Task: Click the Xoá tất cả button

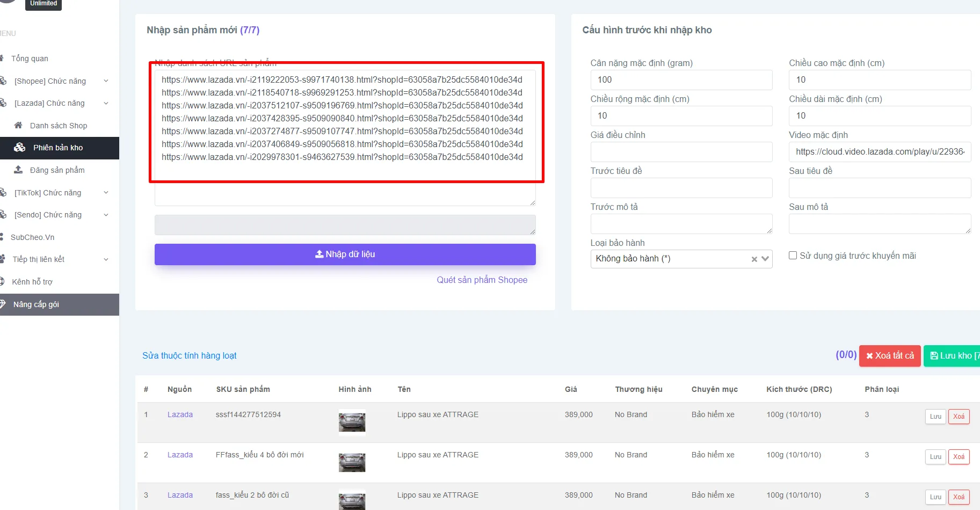Action: 890,356
